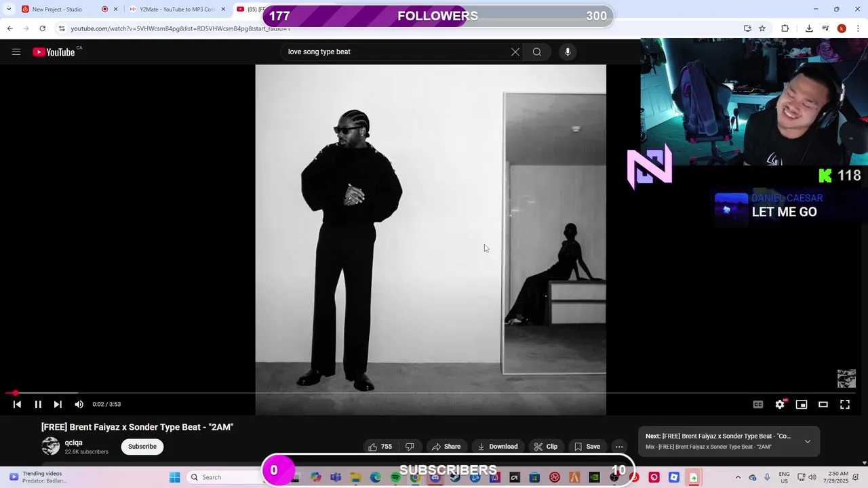Open Chrome extensions puzzle icon
The height and width of the screenshot is (488, 868).
pyautogui.click(x=785, y=28)
